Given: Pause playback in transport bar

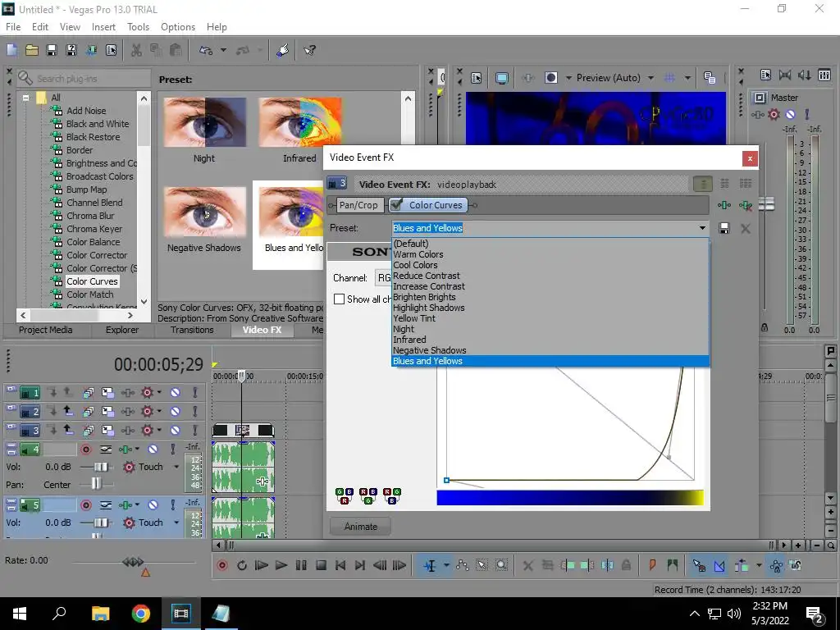Looking at the screenshot, I should 301,565.
